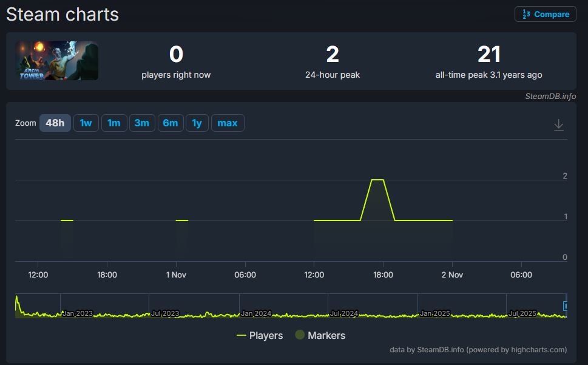Switch chart zoom to 1y
The image size is (588, 365).
tap(197, 123)
